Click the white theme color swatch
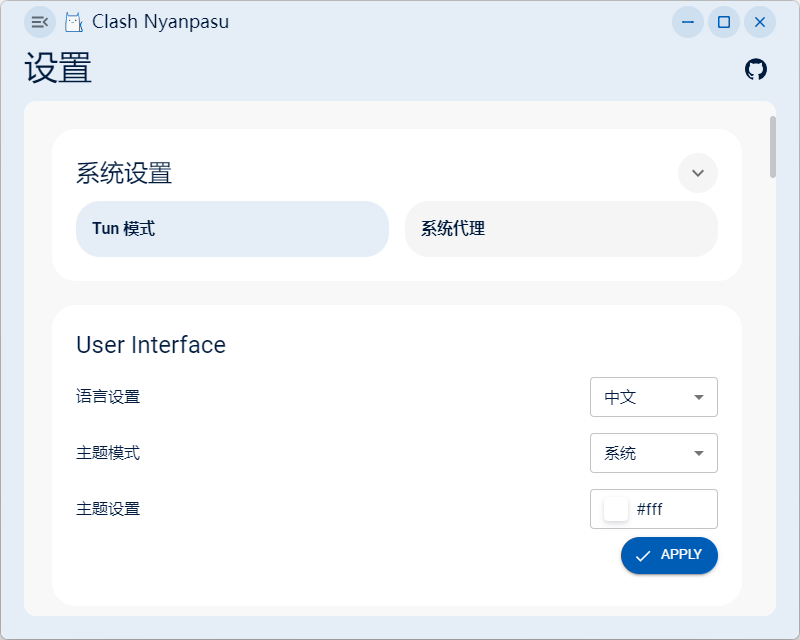The image size is (800, 640). 616,509
